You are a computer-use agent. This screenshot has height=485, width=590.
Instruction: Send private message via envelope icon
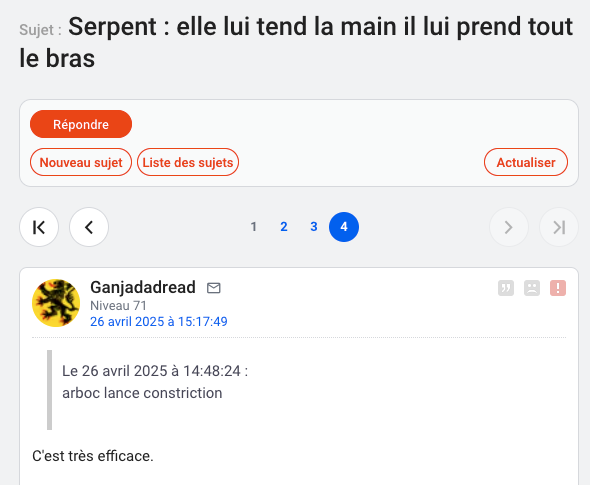pos(214,288)
